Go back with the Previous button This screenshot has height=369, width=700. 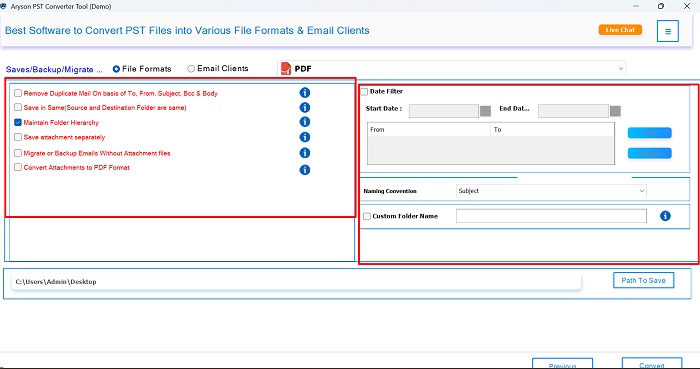(562, 363)
